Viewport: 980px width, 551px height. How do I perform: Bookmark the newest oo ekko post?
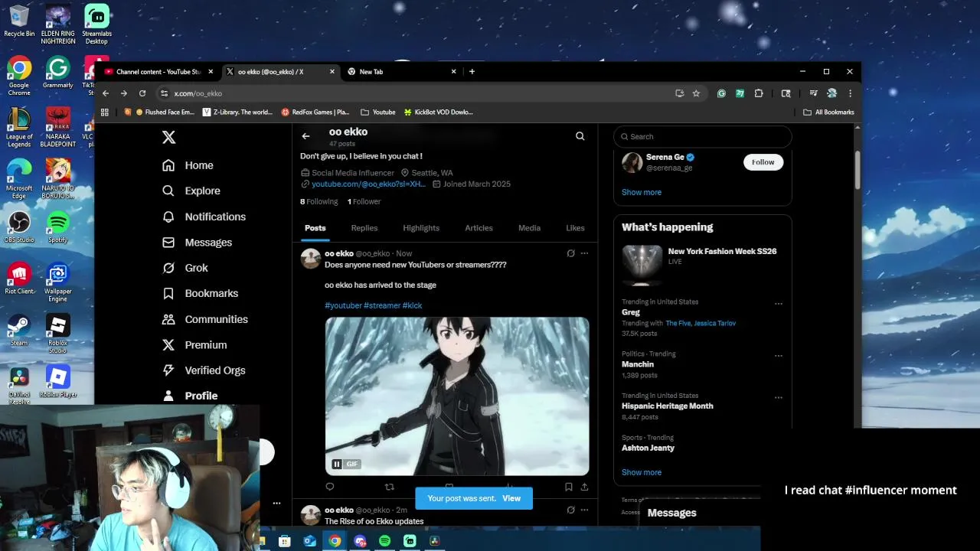[x=568, y=487]
